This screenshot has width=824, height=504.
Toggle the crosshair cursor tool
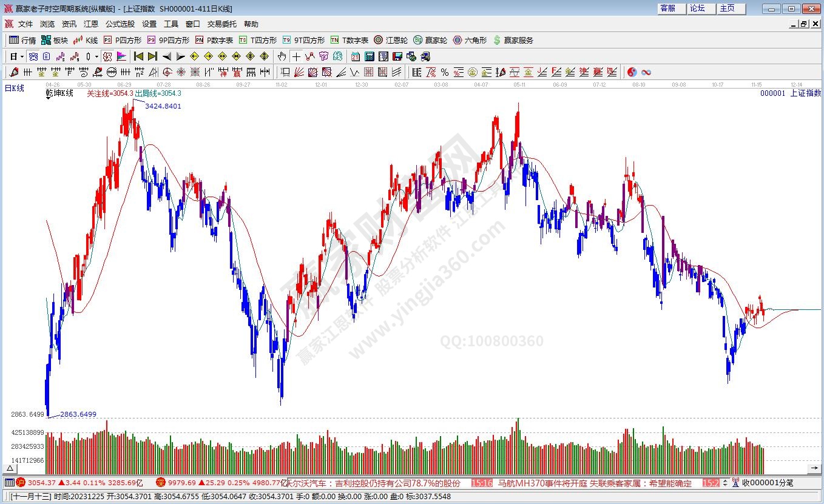coord(296,56)
